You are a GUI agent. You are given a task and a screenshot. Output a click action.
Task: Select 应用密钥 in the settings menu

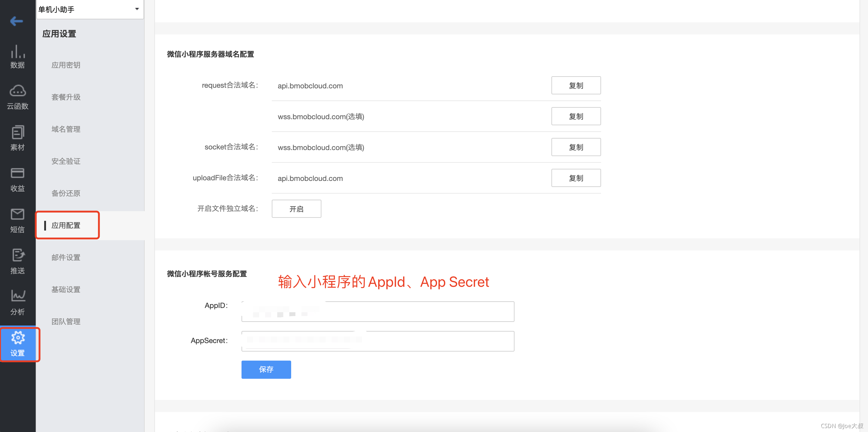coord(66,65)
